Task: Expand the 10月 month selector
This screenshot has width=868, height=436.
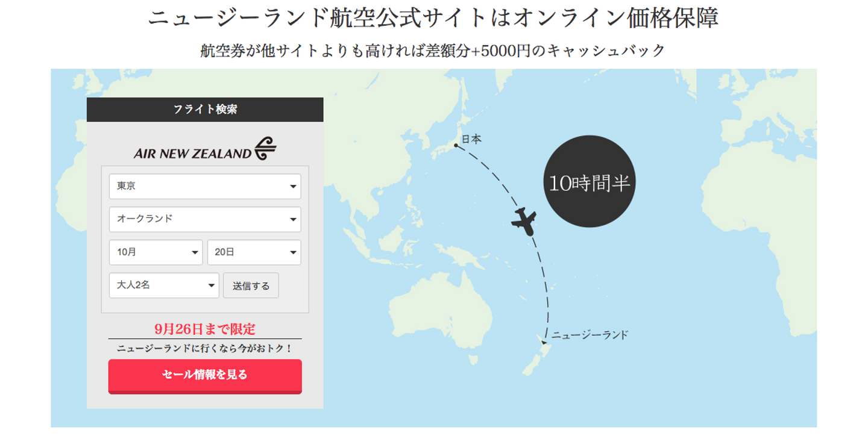Action: coord(156,252)
